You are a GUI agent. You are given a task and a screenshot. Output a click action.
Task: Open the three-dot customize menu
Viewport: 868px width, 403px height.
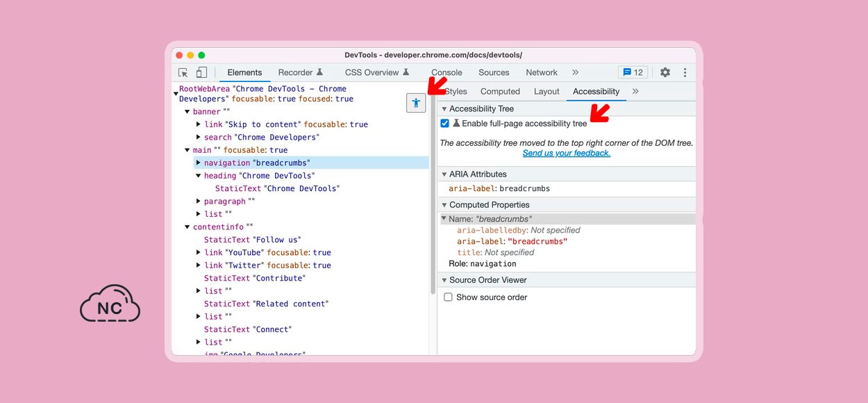pos(685,72)
